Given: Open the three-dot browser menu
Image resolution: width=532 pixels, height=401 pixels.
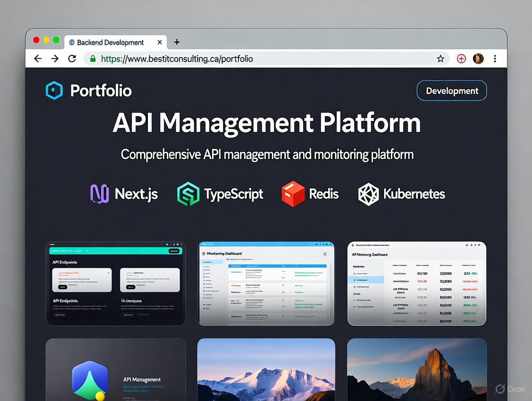Looking at the screenshot, I should click(x=495, y=58).
